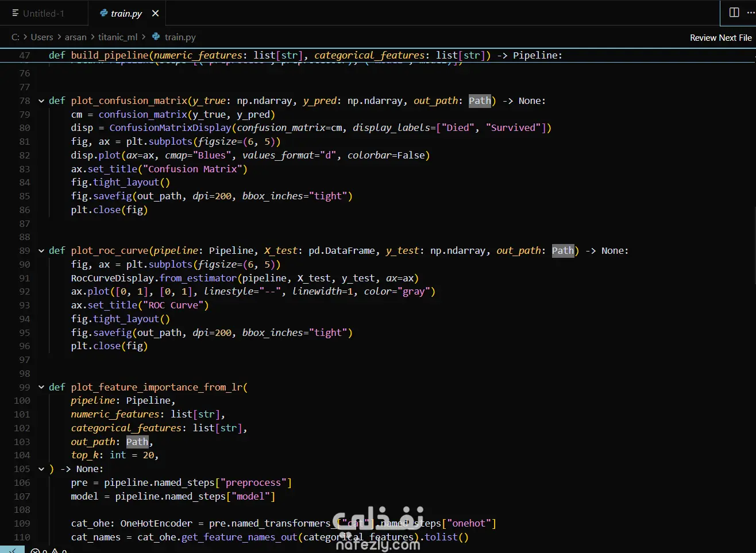The width and height of the screenshot is (756, 553).
Task: Split the editor to the right
Action: click(x=734, y=13)
